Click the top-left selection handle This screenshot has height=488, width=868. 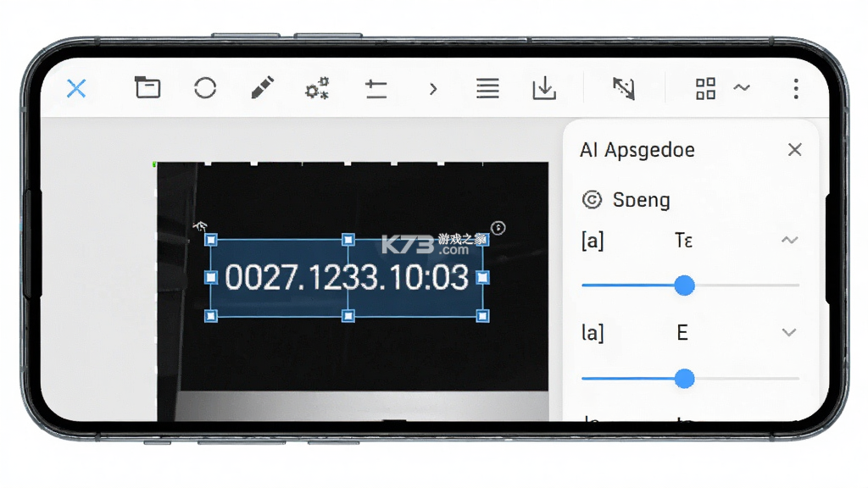coord(211,240)
